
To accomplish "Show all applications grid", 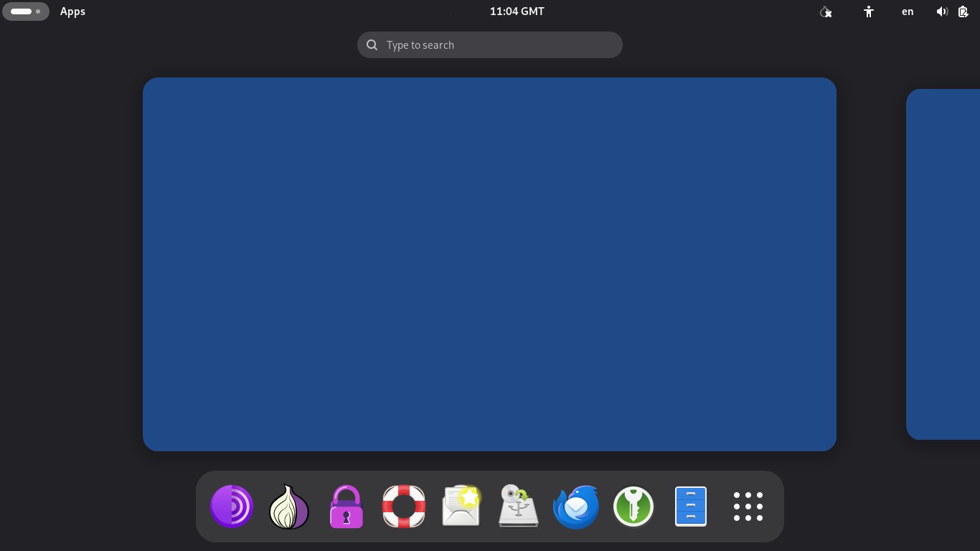I will [748, 507].
